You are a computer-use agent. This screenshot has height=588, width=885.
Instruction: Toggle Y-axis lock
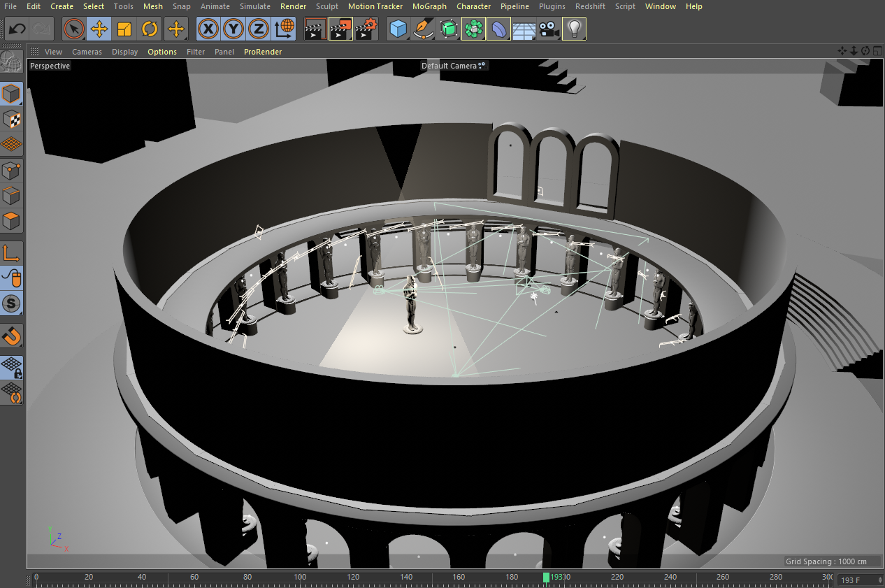pos(233,29)
